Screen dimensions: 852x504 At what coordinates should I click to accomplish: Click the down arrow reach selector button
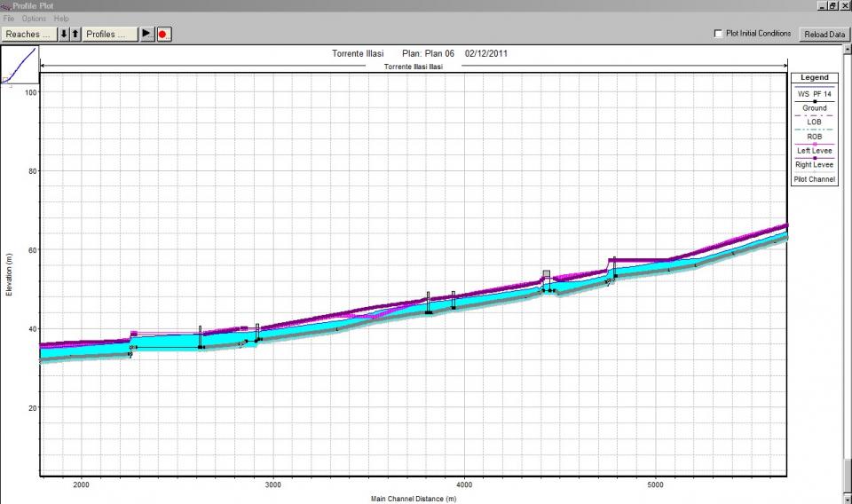click(64, 34)
